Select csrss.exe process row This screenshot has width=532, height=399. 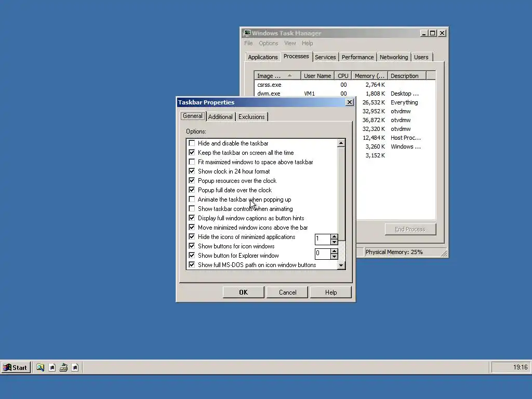[344, 85]
